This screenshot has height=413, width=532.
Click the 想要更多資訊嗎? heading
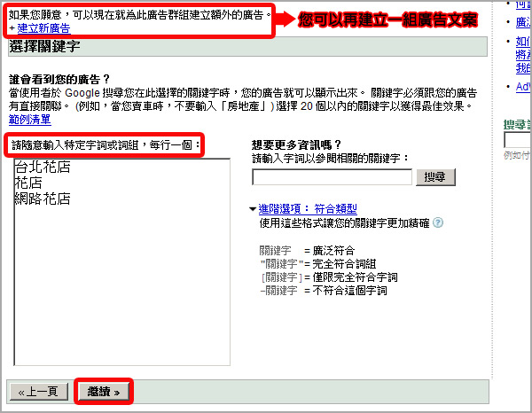(296, 144)
